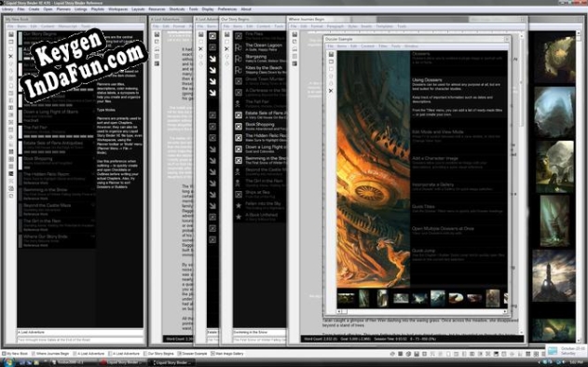The image size is (588, 367).
Task: Click the save icon in Our Story Begins sidebar
Action: (226, 34)
